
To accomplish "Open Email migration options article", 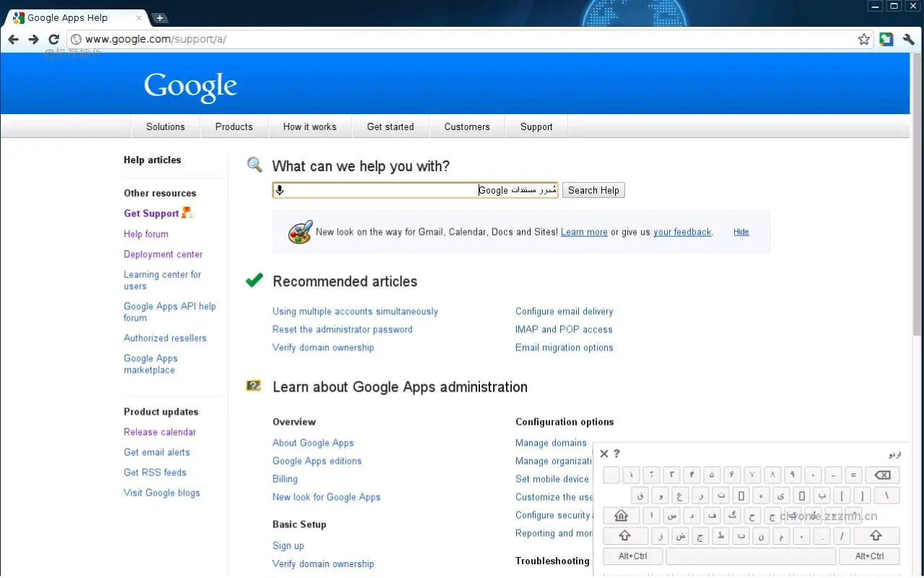I will [565, 348].
